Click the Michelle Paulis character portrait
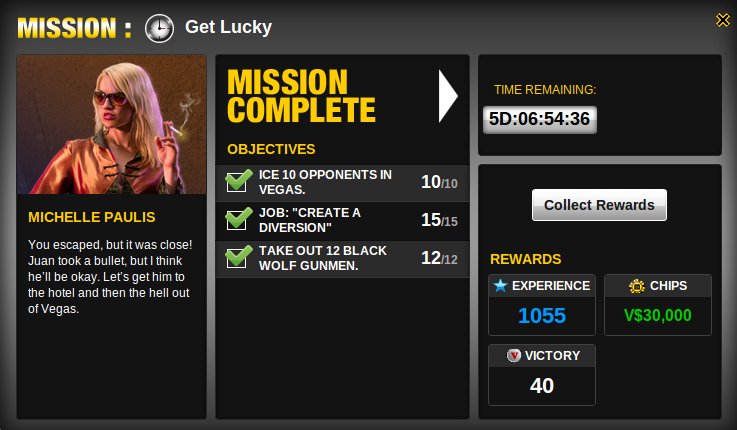 (x=111, y=125)
